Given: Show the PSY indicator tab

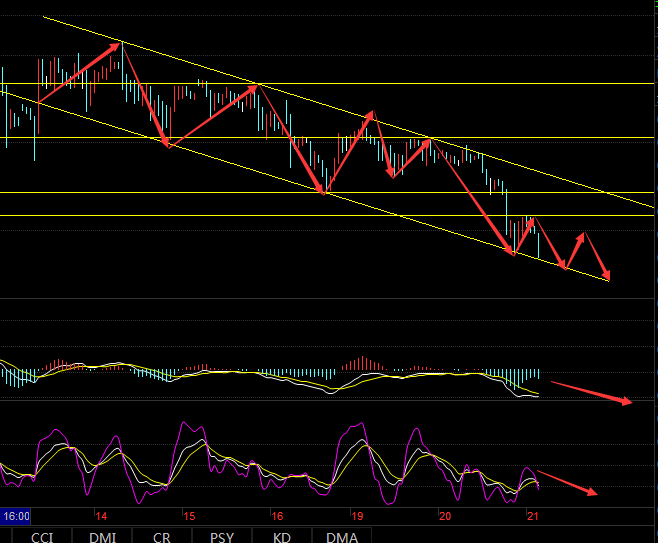Looking at the screenshot, I should point(222,536).
